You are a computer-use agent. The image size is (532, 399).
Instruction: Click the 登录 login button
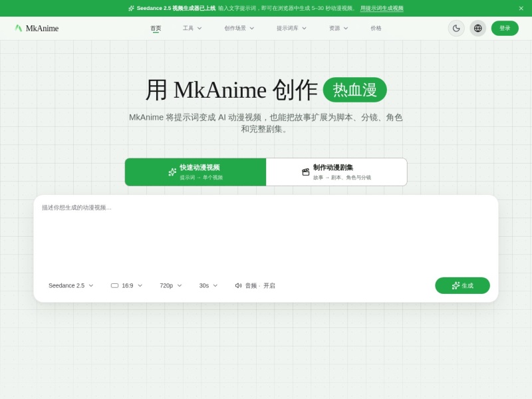505,28
